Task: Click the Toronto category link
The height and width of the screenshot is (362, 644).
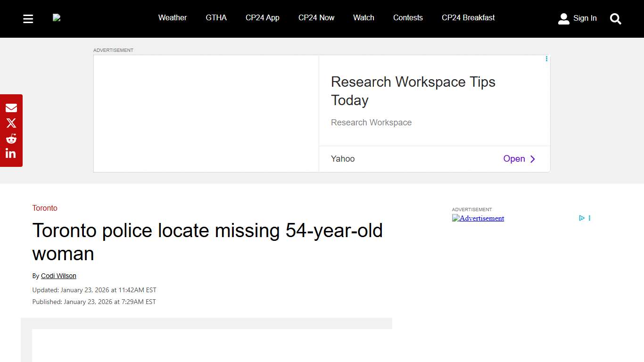Action: tap(45, 208)
